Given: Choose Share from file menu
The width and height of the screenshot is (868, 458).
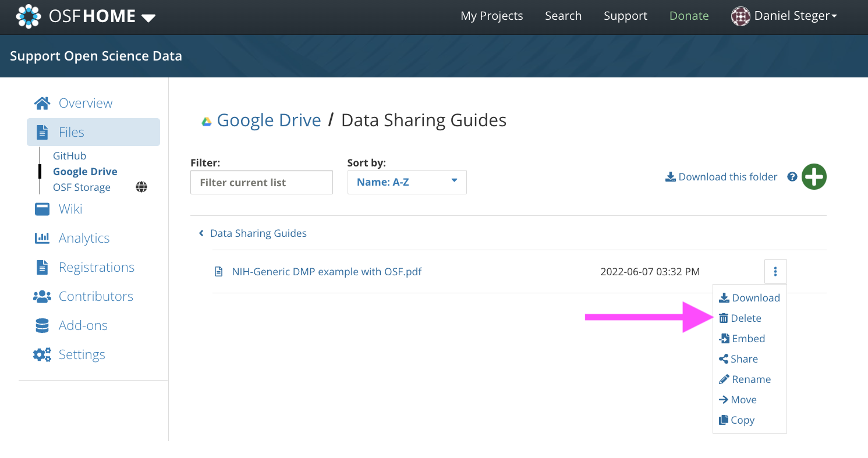Looking at the screenshot, I should (x=738, y=359).
